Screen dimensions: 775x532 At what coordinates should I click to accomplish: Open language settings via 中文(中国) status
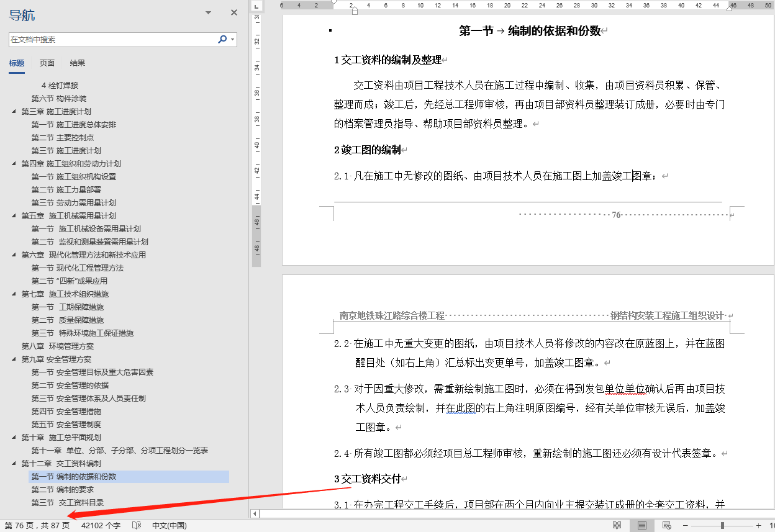click(x=169, y=524)
